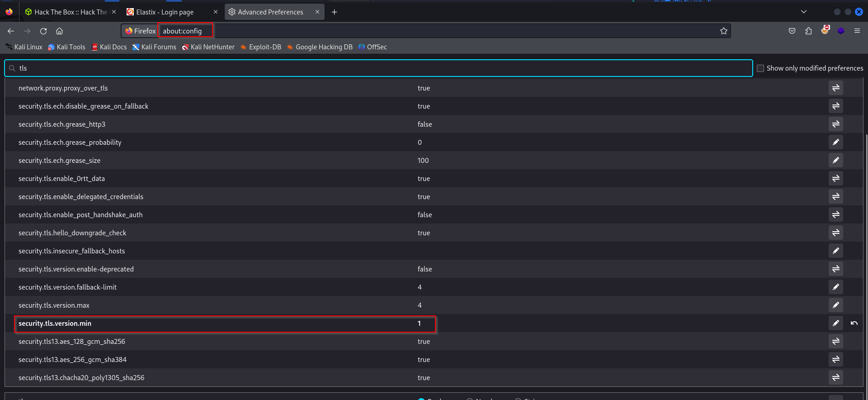Edit security.tls.insecure_fallback_hosts preference
868x400 pixels.
tap(835, 251)
